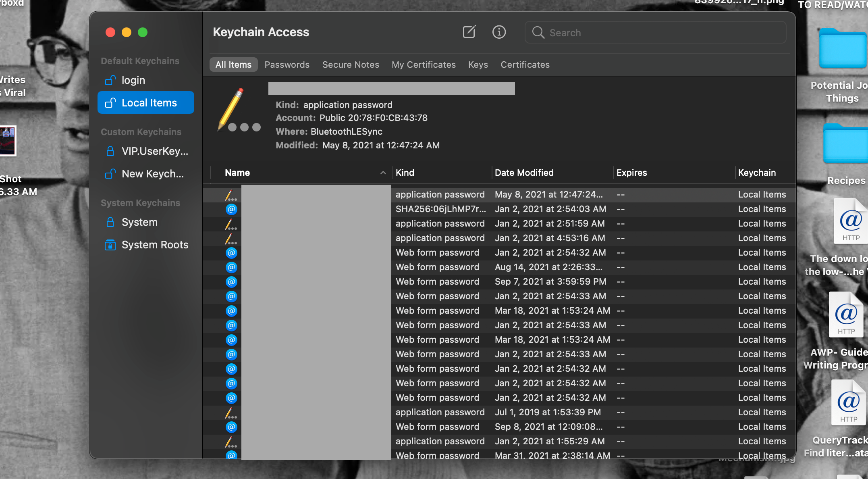The image size is (868, 479).
Task: Click the VIP.UserKey locked padlock icon
Action: click(x=110, y=151)
